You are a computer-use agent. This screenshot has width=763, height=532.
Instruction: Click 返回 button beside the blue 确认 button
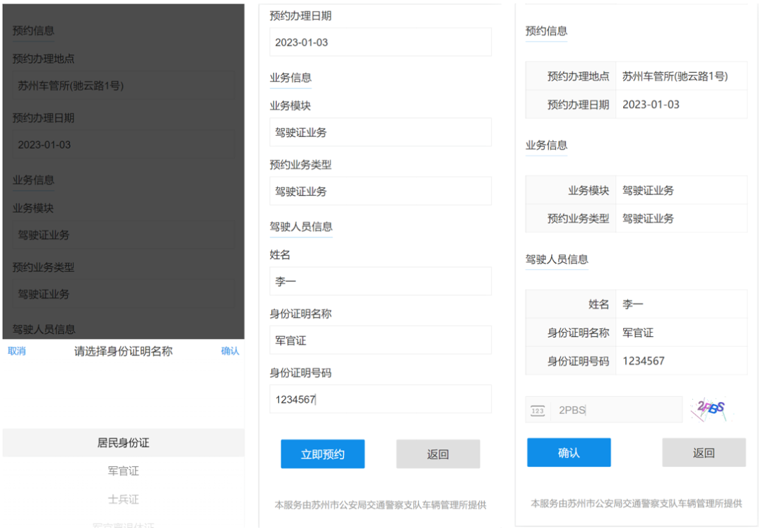pos(704,453)
